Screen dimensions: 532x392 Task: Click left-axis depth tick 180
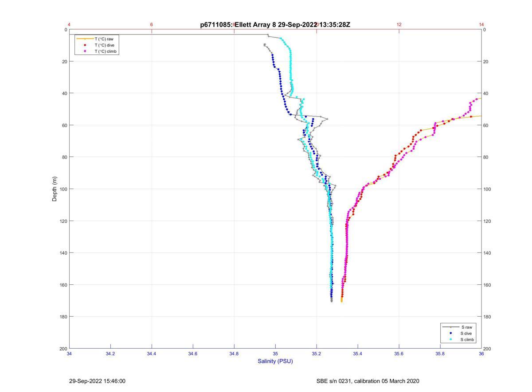(x=63, y=317)
